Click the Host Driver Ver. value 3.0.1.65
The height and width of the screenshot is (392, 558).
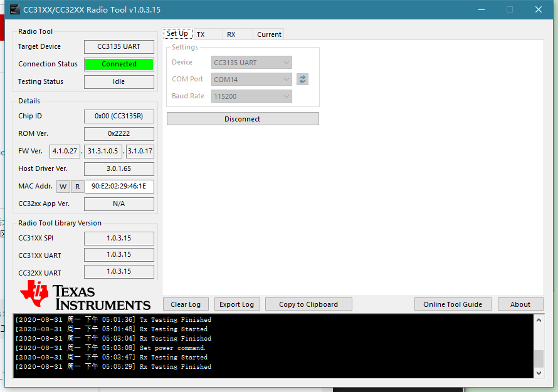[x=119, y=169]
